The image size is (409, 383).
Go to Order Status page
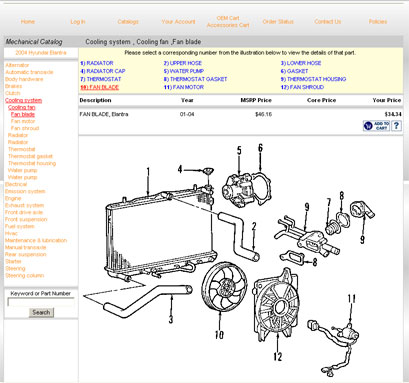(278, 22)
